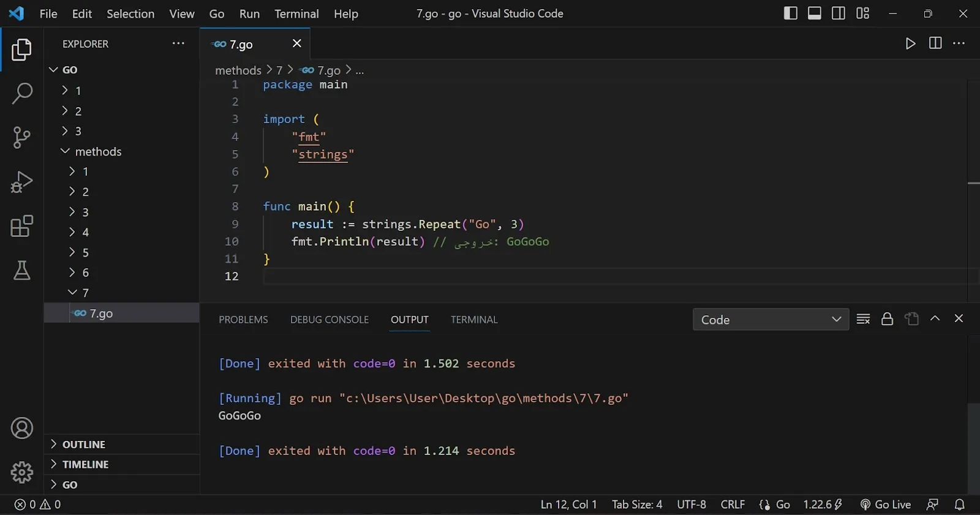
Task: Run the code with play button
Action: pos(911,43)
